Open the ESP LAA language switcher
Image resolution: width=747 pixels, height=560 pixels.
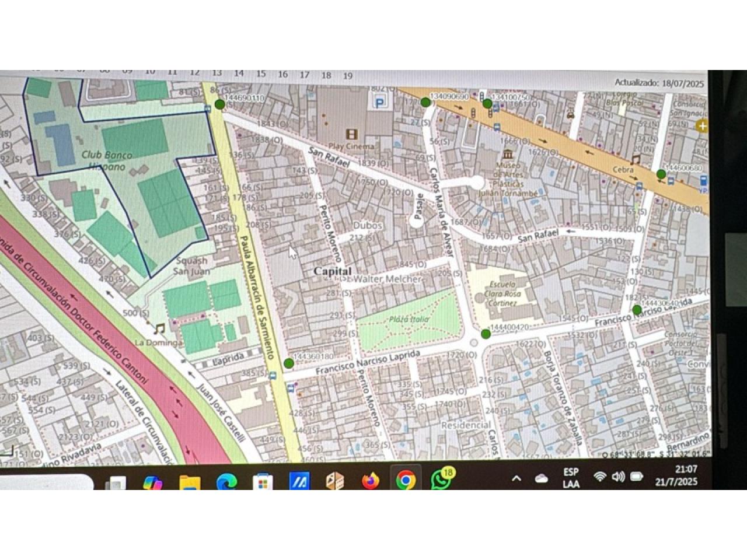[x=571, y=478]
